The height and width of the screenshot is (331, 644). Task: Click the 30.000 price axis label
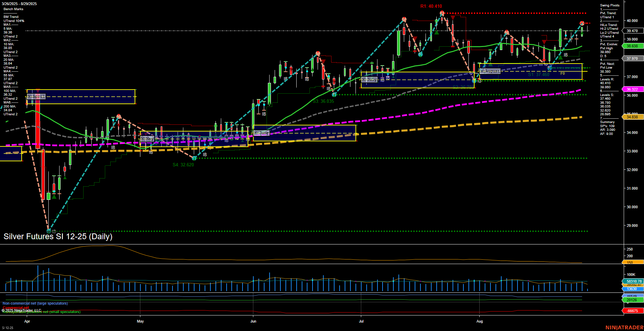632,207
